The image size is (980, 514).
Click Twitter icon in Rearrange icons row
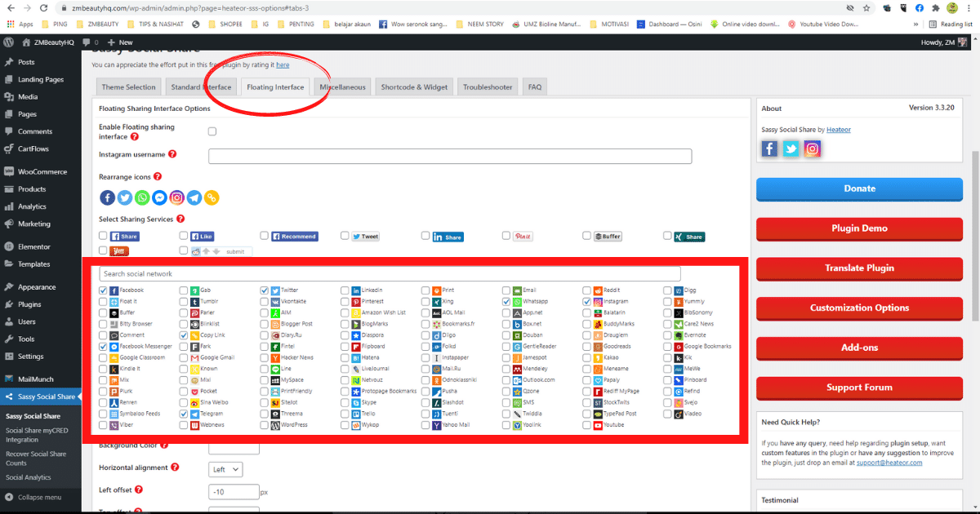(x=125, y=197)
